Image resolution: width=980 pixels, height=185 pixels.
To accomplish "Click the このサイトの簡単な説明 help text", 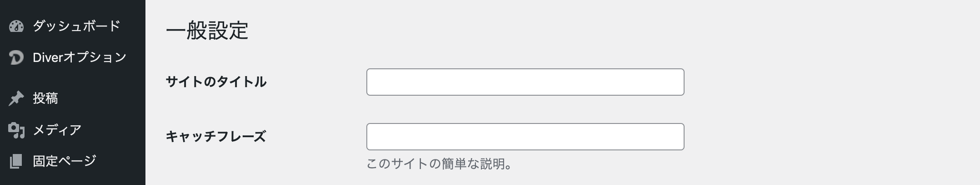I will (x=439, y=164).
